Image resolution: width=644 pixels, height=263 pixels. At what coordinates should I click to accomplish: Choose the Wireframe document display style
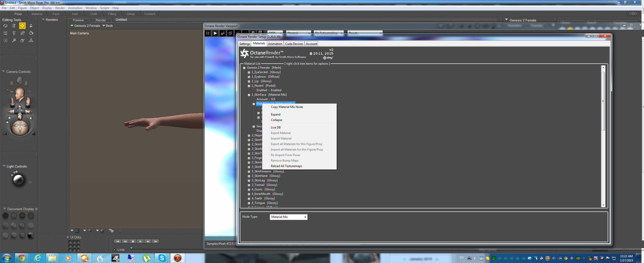pyautogui.click(x=22, y=216)
